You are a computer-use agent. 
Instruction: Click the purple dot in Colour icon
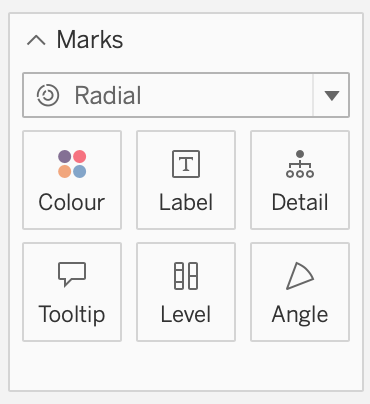point(64,156)
